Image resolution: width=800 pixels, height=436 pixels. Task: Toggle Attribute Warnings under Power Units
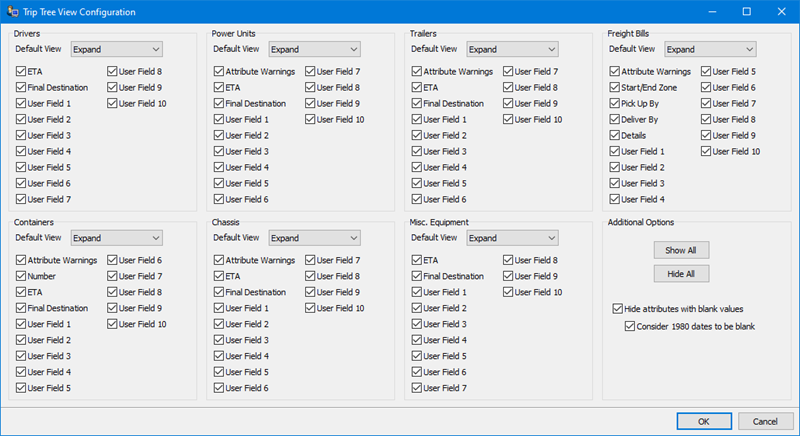[219, 72]
